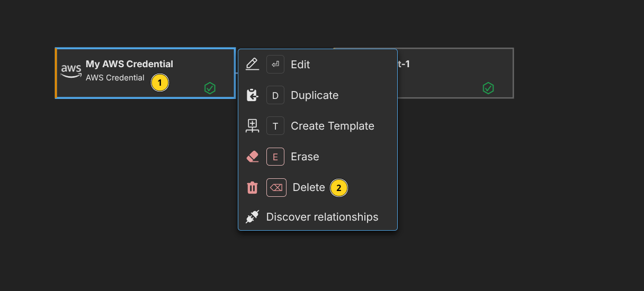Choose Duplicate in the context menu
644x291 pixels.
pos(315,95)
